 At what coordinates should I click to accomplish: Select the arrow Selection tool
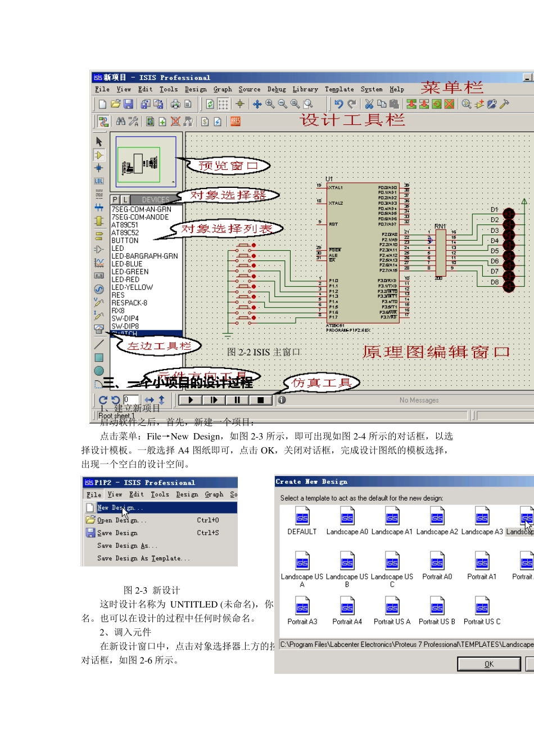[x=99, y=142]
